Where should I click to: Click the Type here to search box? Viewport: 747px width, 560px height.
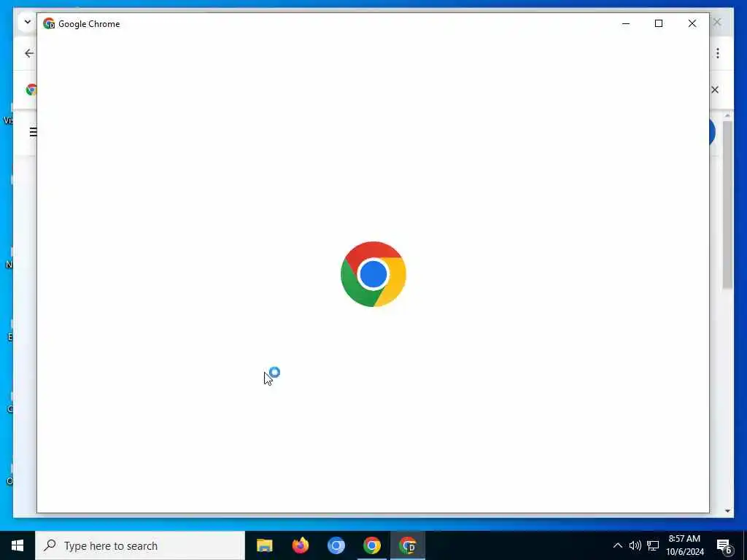140,545
